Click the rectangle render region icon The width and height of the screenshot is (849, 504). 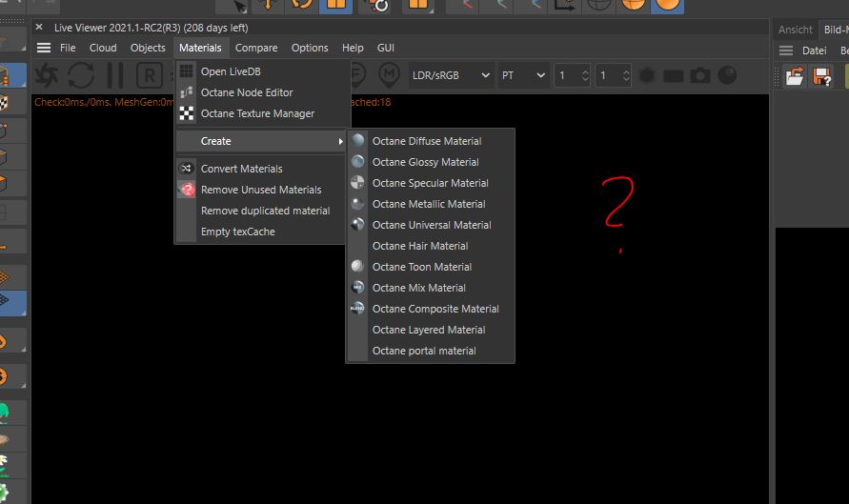(x=673, y=76)
